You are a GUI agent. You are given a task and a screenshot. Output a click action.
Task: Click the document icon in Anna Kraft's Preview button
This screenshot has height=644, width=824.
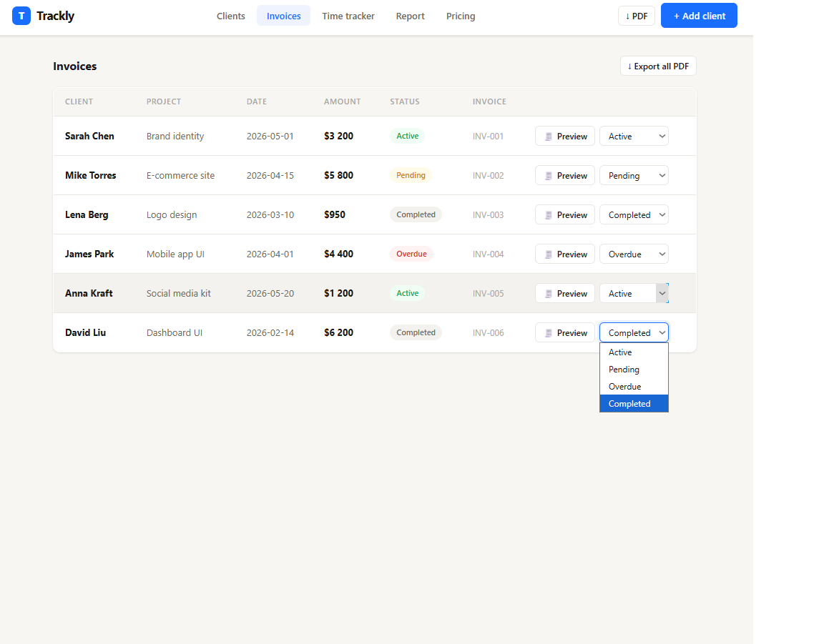pyautogui.click(x=548, y=294)
